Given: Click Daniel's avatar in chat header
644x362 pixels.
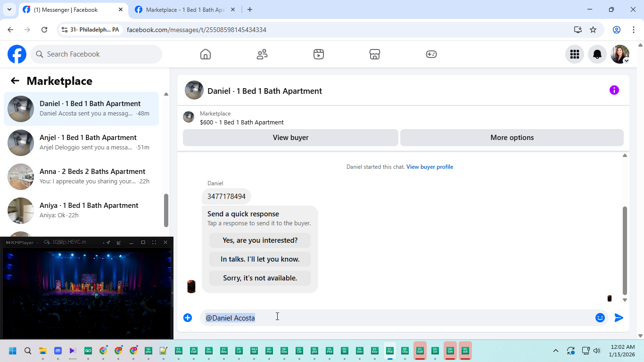Looking at the screenshot, I should coord(194,90).
